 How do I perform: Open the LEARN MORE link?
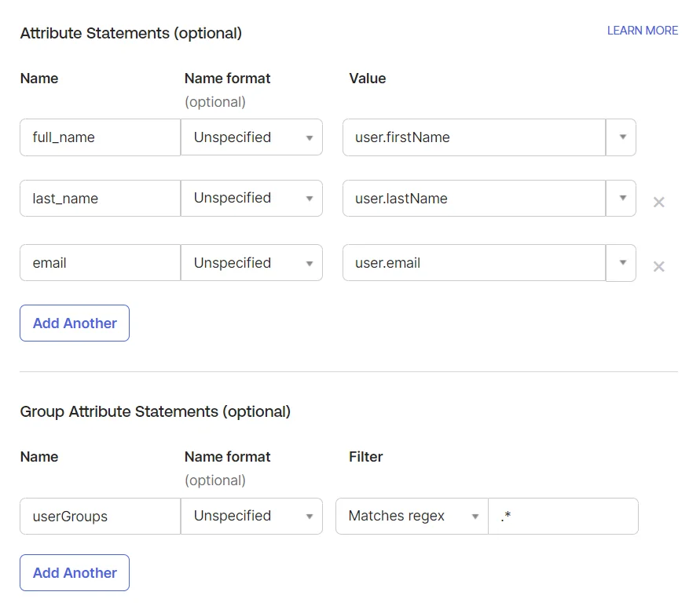coord(642,30)
